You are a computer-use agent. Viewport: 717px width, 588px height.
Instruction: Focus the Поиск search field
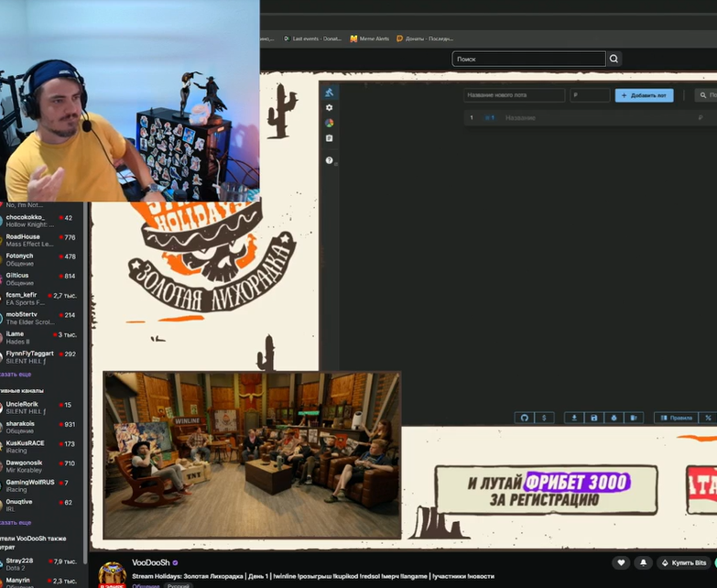[528, 59]
